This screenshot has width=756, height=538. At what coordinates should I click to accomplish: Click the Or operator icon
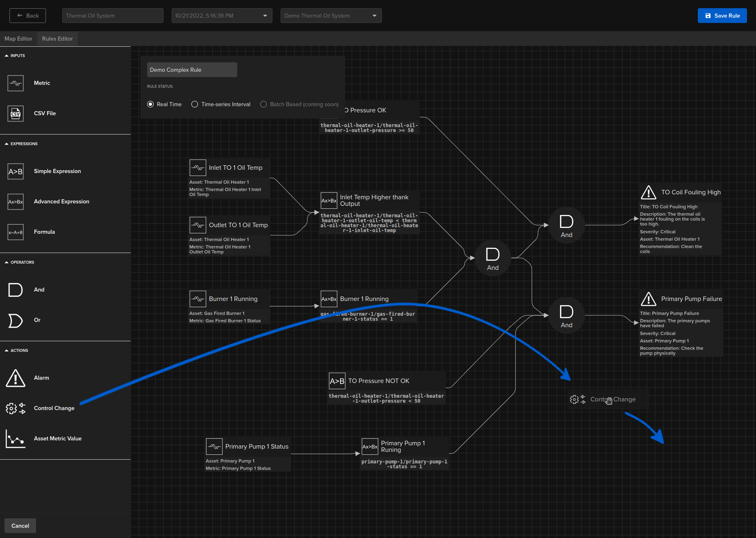pos(16,320)
